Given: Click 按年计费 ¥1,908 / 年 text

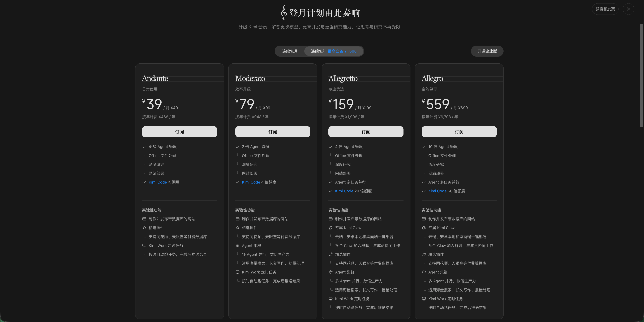Looking at the screenshot, I should pos(346,117).
